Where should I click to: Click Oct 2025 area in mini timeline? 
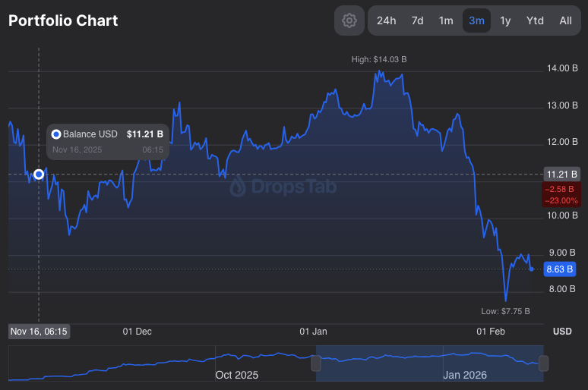tap(236, 375)
